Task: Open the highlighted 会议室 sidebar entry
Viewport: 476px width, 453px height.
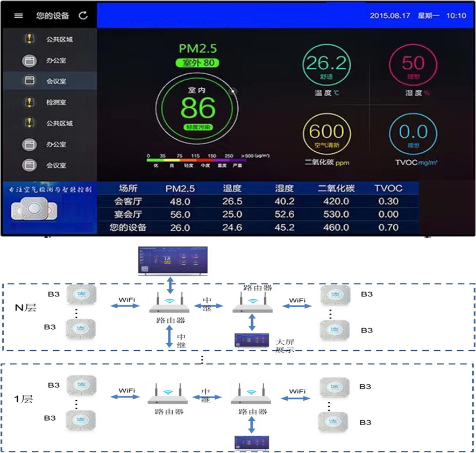Action: tap(50, 81)
